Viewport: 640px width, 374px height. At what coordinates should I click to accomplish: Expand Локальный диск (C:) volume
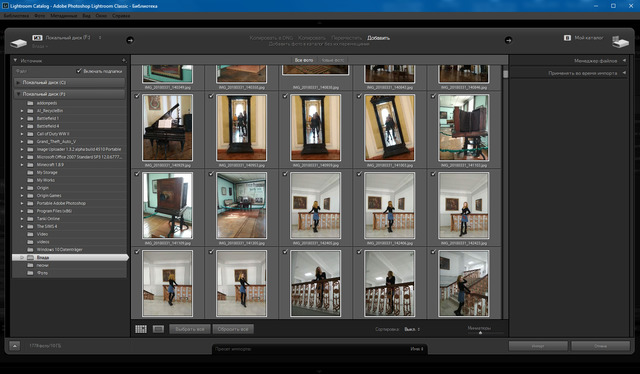pos(18,82)
